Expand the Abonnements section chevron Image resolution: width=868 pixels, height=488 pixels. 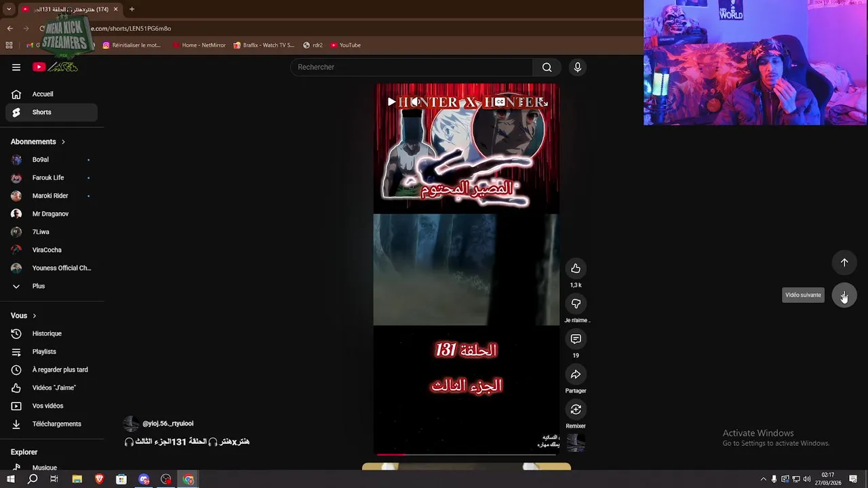point(63,142)
